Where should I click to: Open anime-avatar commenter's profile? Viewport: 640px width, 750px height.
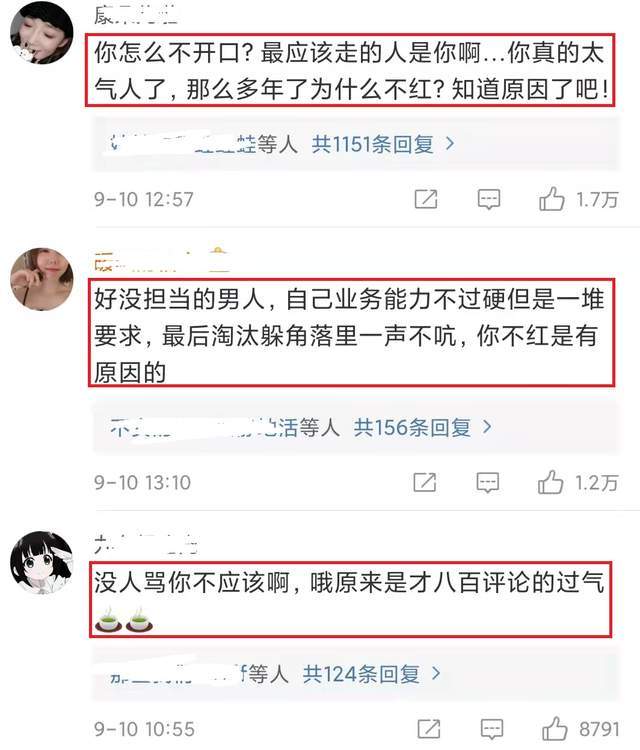click(42, 562)
